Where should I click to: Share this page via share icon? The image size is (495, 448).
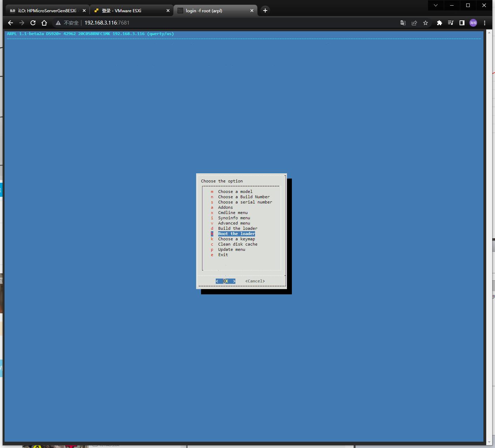tap(414, 23)
